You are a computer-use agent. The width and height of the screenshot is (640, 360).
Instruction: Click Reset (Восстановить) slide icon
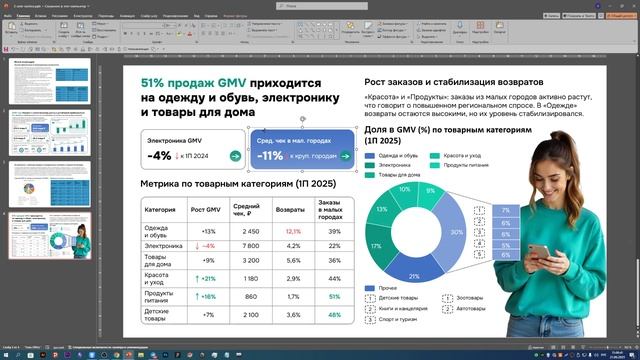(x=94, y=30)
